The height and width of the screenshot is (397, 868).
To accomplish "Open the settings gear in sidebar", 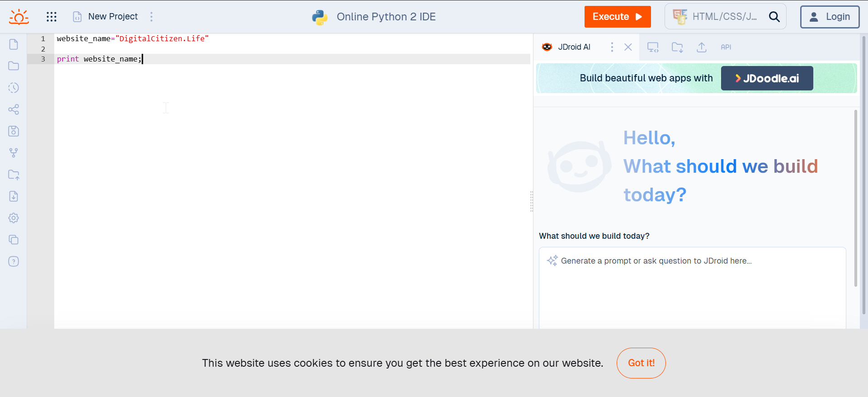I will point(14,218).
